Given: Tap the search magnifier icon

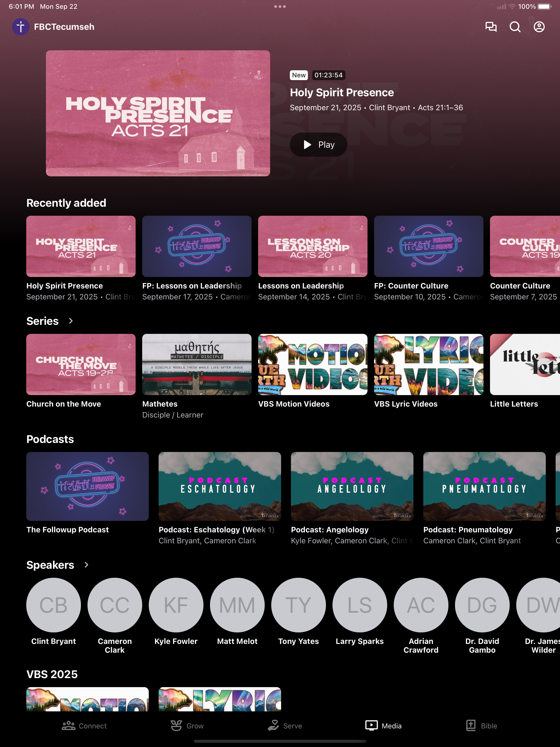Looking at the screenshot, I should 515,27.
